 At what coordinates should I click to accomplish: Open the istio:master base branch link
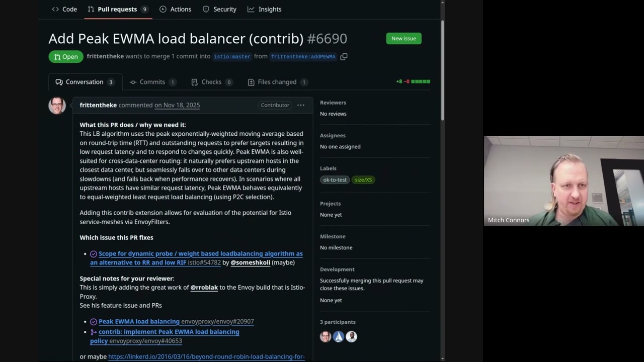[232, 57]
